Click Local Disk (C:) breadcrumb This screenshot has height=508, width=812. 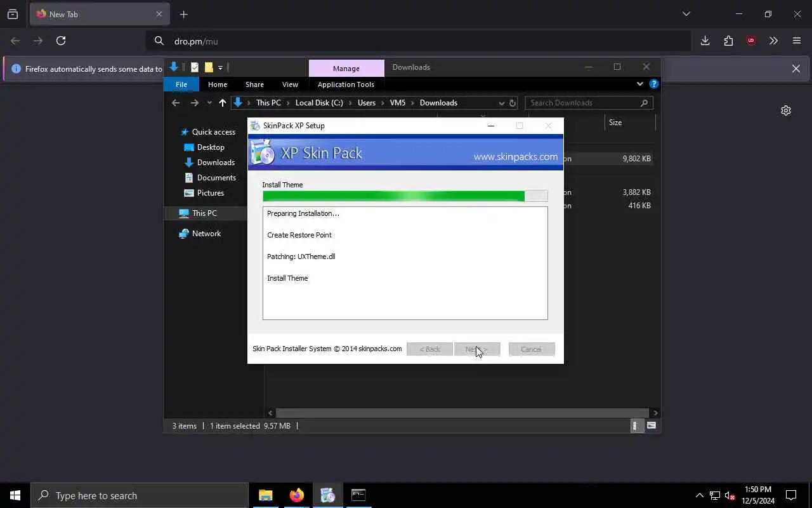click(319, 103)
